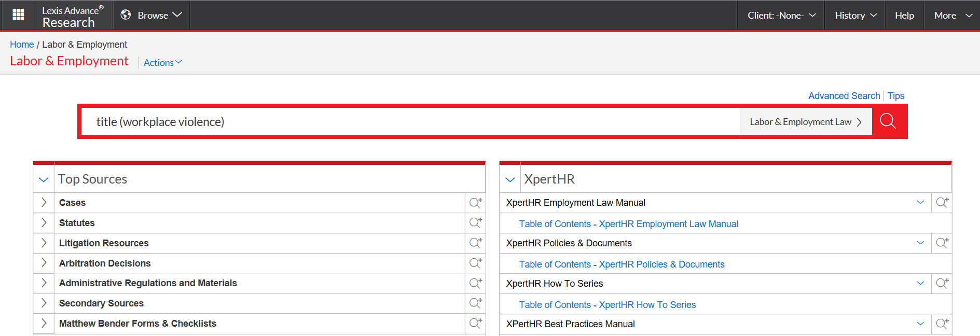Expand Matthew Bender Forms & Checklists chevron

pyautogui.click(x=44, y=323)
